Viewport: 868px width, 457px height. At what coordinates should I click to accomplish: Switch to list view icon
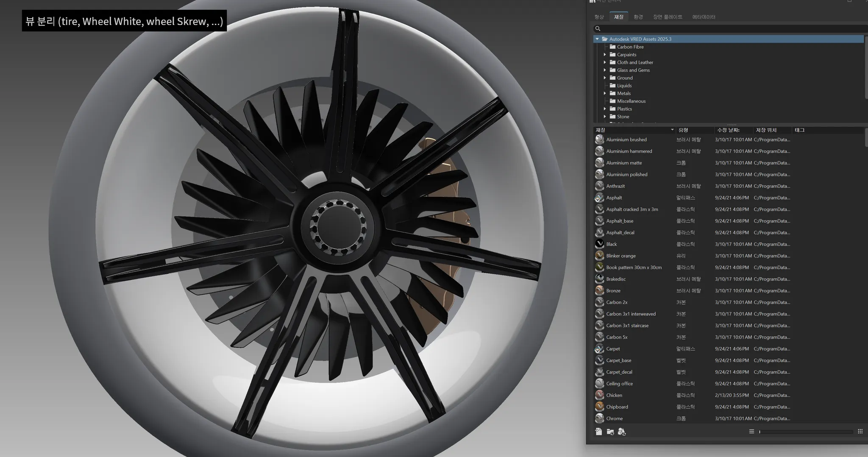(x=751, y=432)
